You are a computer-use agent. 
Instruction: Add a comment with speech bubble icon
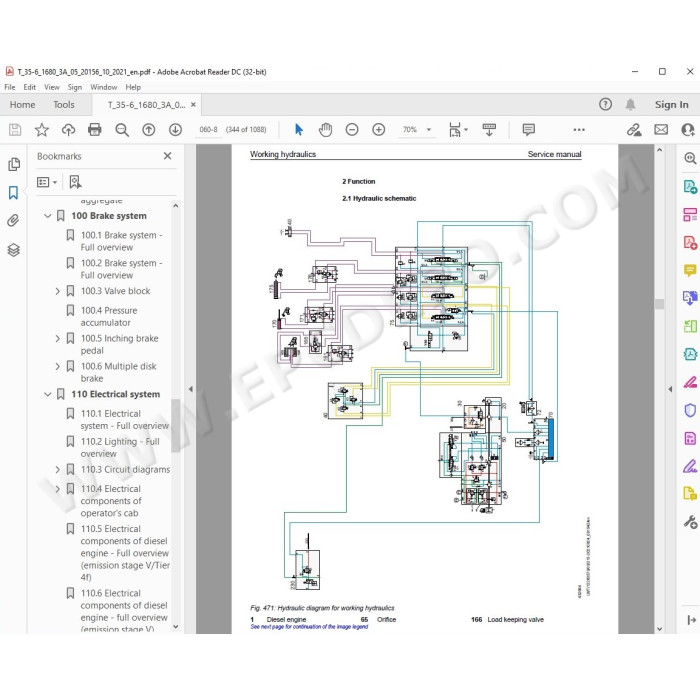tap(529, 130)
